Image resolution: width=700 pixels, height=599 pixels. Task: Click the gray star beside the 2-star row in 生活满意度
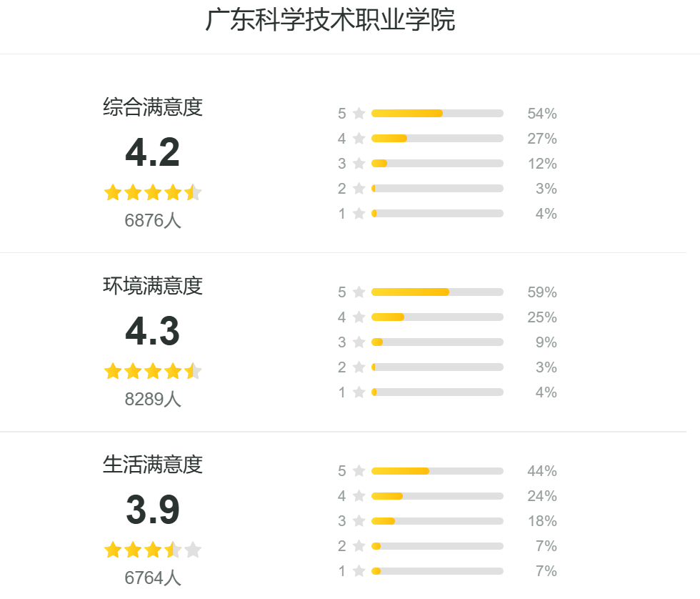tap(359, 546)
